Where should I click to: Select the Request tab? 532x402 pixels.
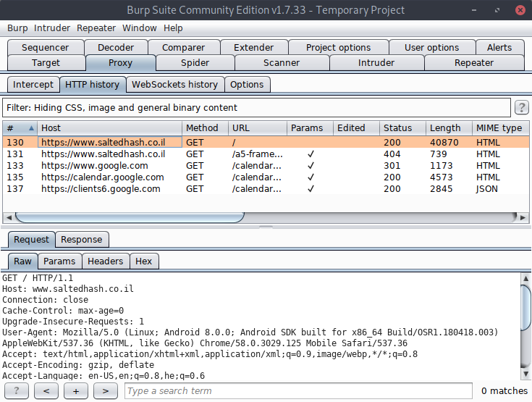[x=31, y=239]
